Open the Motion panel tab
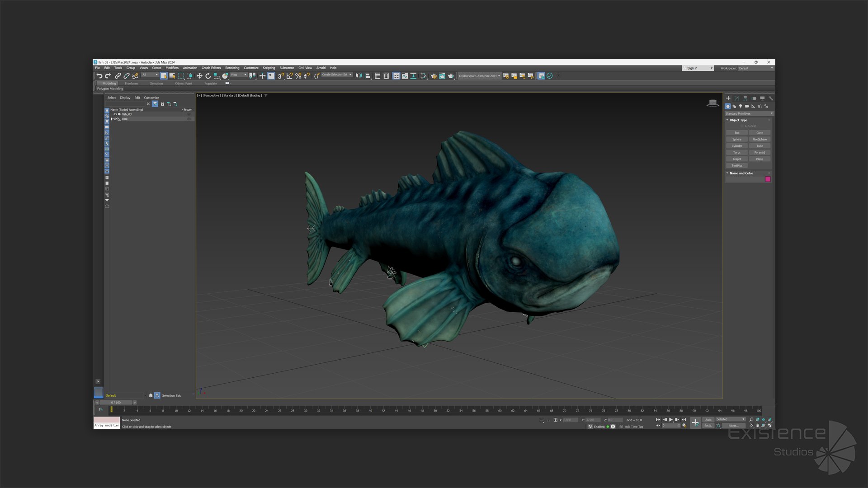Image resolution: width=868 pixels, height=488 pixels. pos(754,98)
